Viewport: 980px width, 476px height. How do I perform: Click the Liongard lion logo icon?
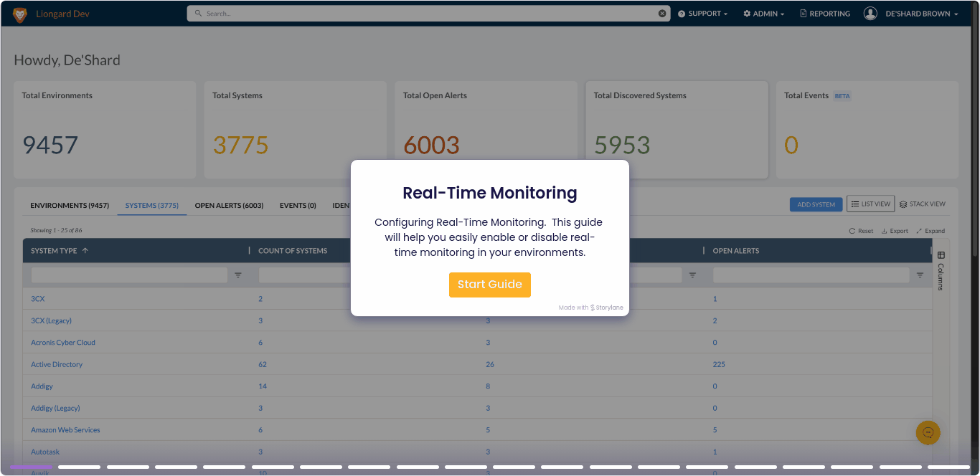click(20, 14)
